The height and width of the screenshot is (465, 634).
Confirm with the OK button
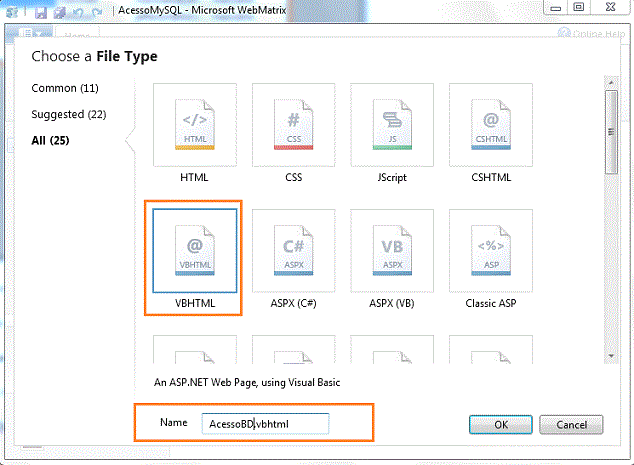click(501, 425)
